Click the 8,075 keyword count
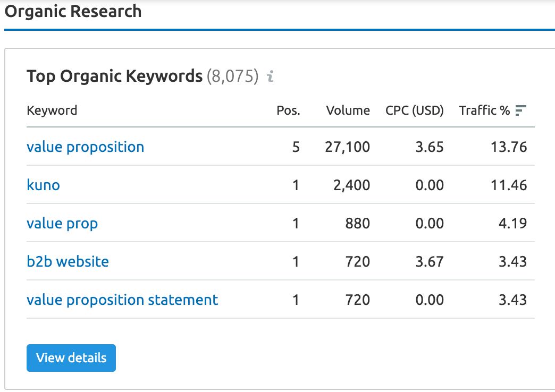The image size is (555, 392). [x=232, y=76]
